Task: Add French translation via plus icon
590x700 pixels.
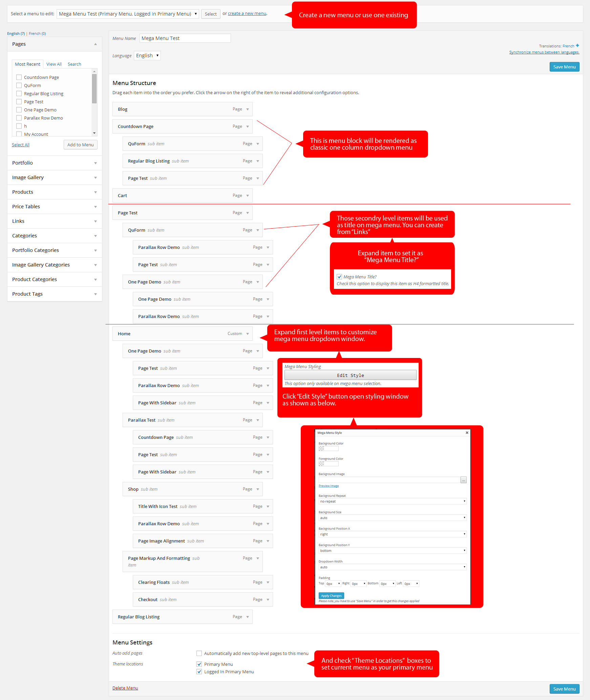Action: 577,46
